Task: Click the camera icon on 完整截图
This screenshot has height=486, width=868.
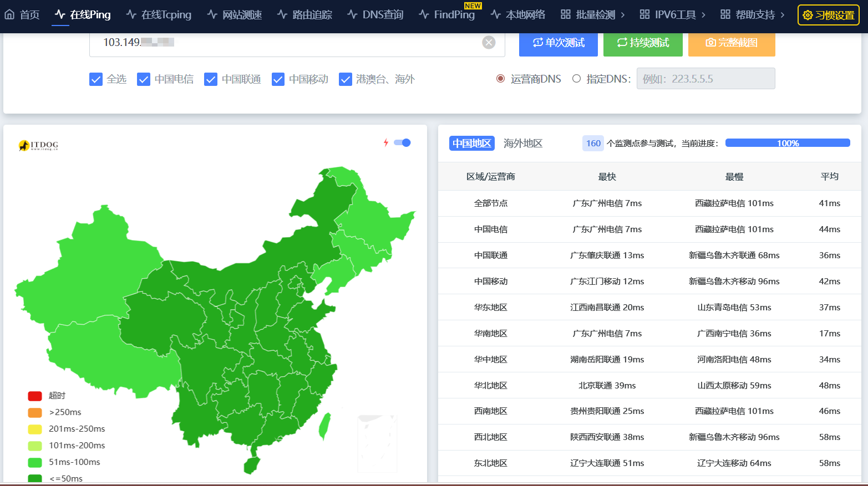Action: tap(710, 43)
